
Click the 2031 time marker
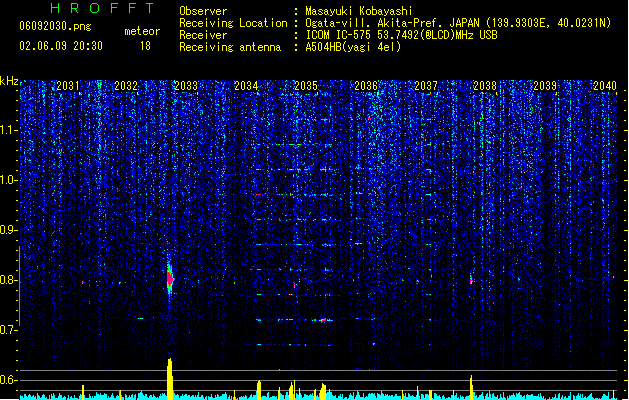pyautogui.click(x=67, y=86)
